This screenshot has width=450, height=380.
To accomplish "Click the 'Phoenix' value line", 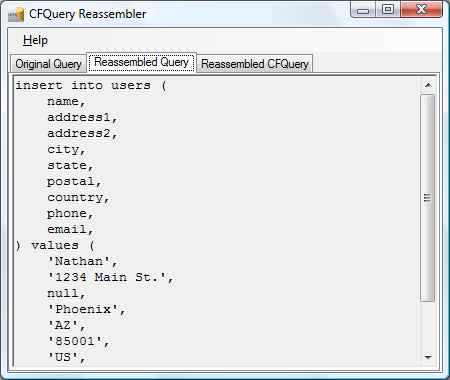I will click(x=86, y=309).
